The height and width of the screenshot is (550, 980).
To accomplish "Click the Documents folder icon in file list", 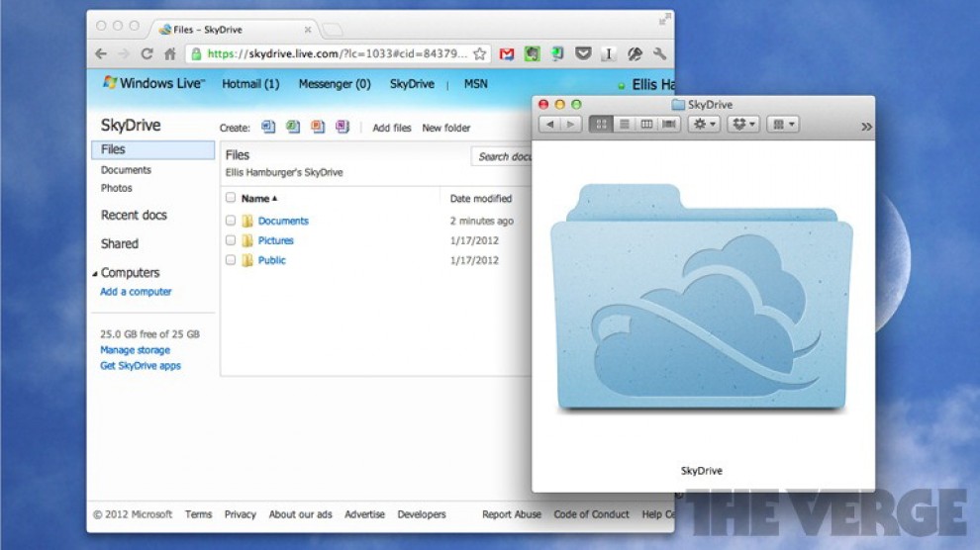I will [x=247, y=221].
